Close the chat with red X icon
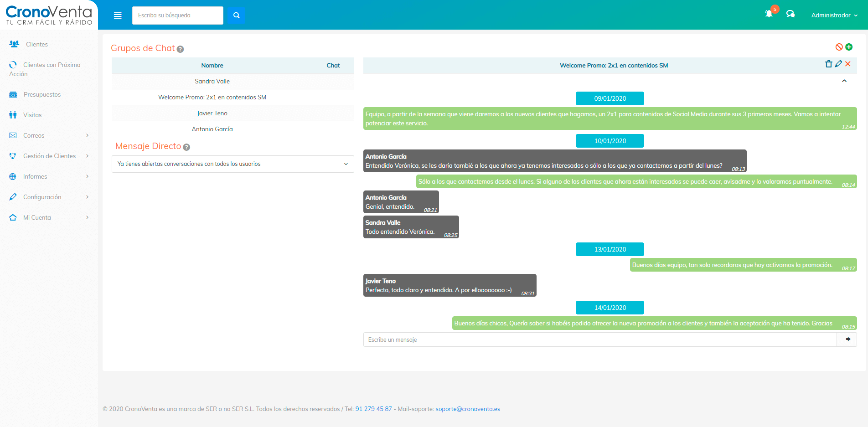 point(848,64)
